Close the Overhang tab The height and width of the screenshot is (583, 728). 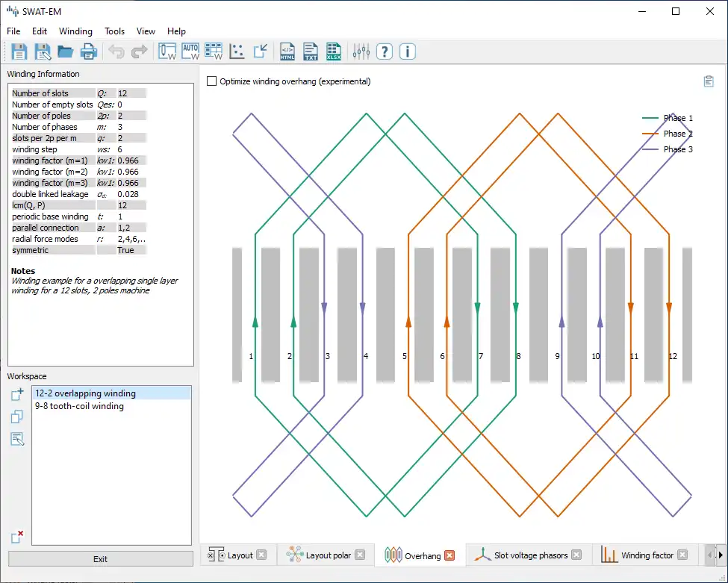pos(449,555)
